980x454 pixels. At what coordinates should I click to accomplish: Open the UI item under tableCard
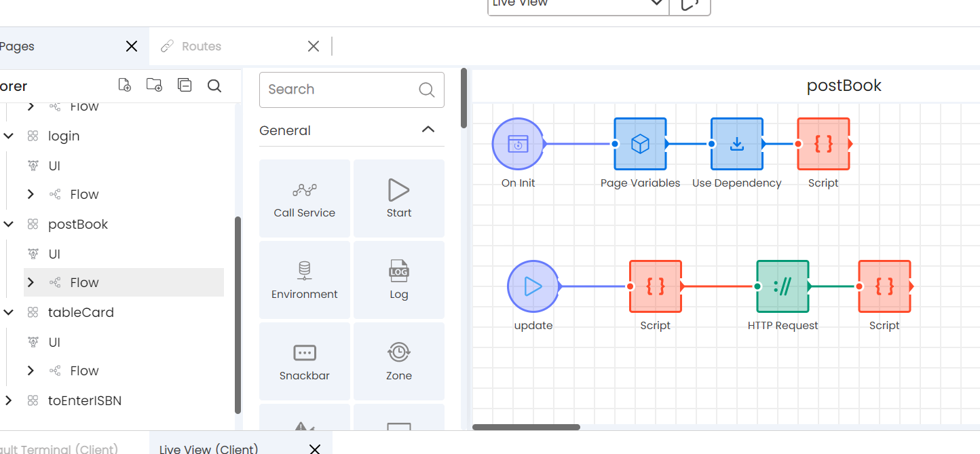[x=54, y=342]
